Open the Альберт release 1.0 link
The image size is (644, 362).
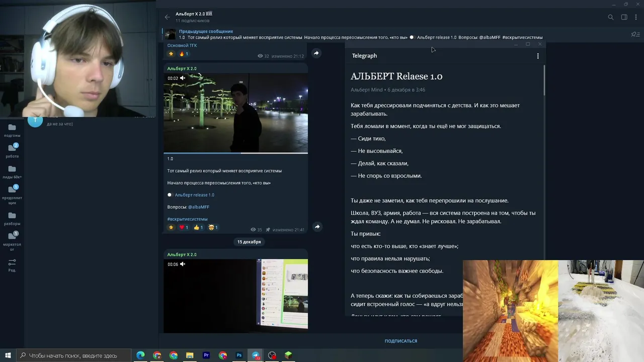[194, 195]
